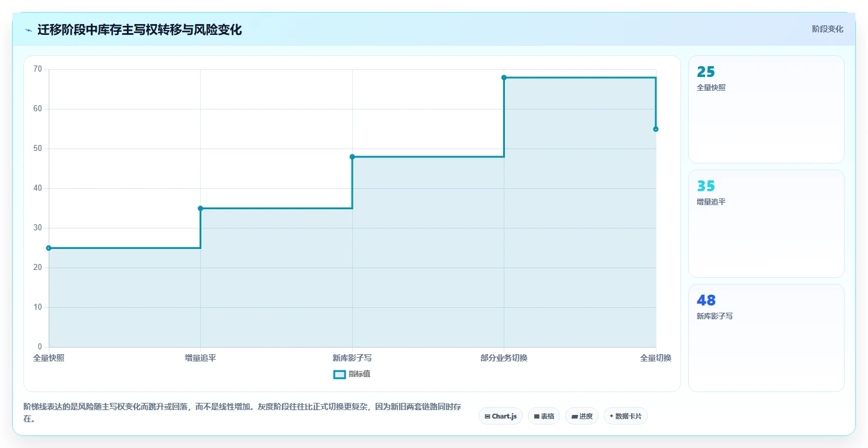Click the chart title 迁移阶段中库存主写权转移与风险变化
This screenshot has width=868, height=448.
(139, 30)
